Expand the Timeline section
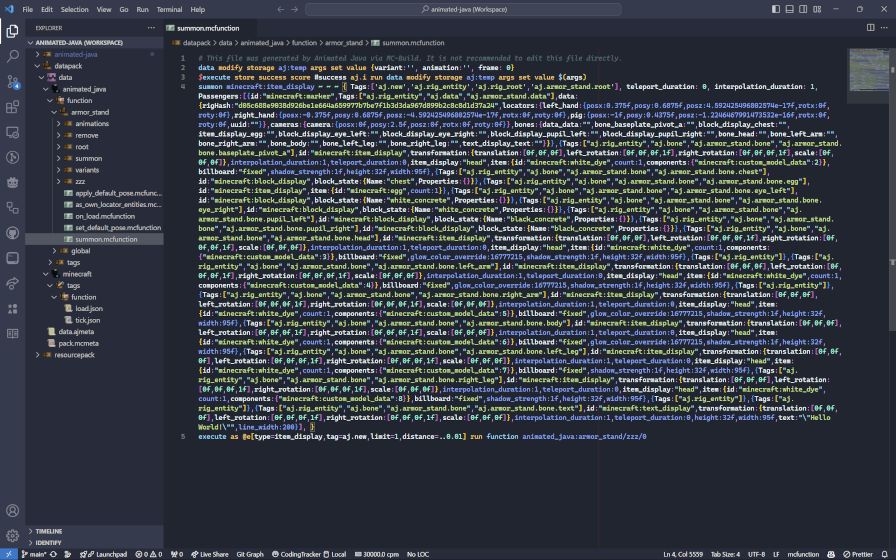The height and width of the screenshot is (560, 896). 94,531
